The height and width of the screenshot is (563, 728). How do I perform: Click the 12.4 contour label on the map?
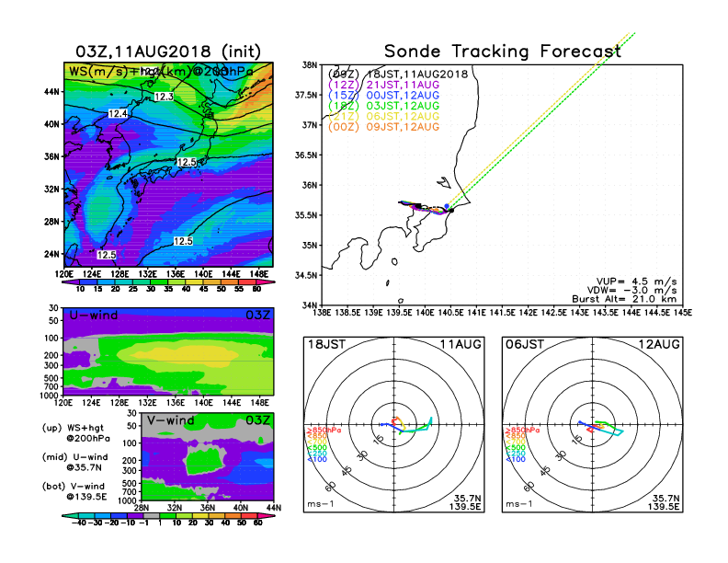pyautogui.click(x=118, y=113)
